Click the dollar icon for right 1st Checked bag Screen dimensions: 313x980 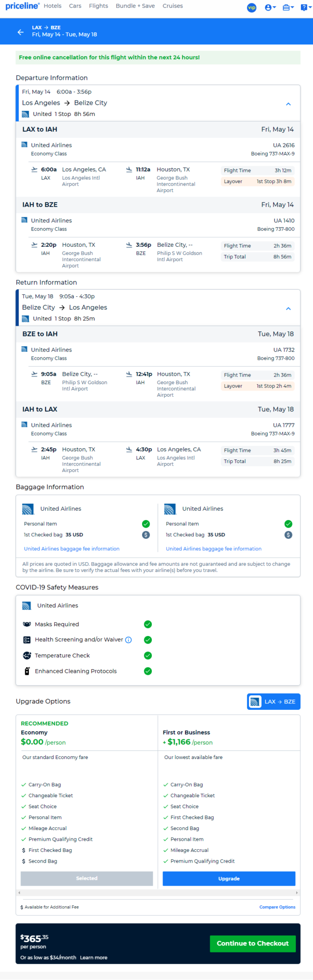pyautogui.click(x=288, y=535)
